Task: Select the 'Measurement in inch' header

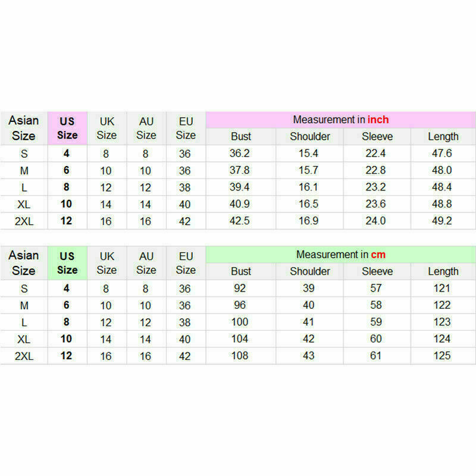Action: [x=340, y=120]
